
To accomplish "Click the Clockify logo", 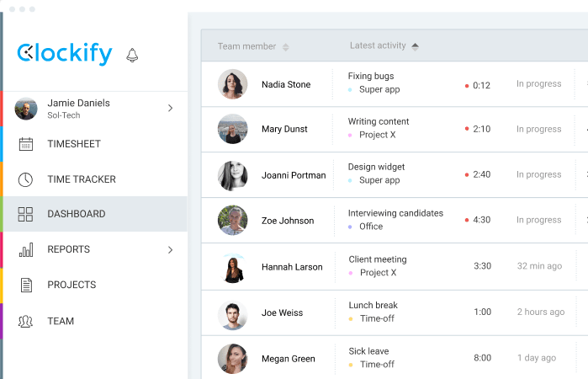I will click(65, 54).
